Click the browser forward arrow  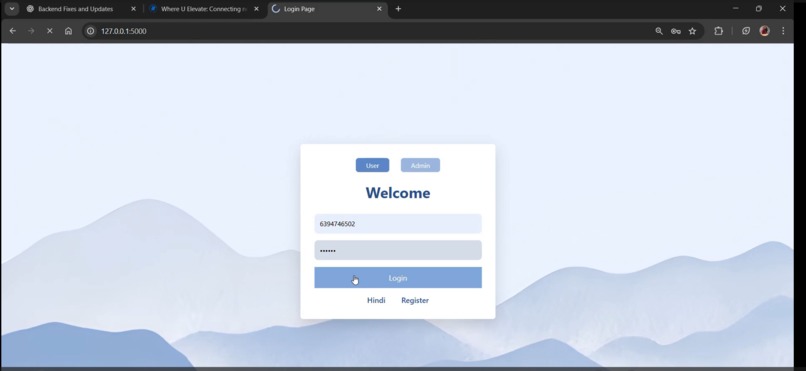point(31,31)
